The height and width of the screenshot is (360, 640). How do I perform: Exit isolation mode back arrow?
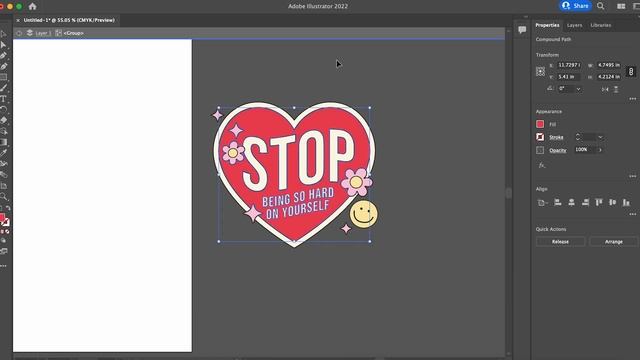point(19,33)
